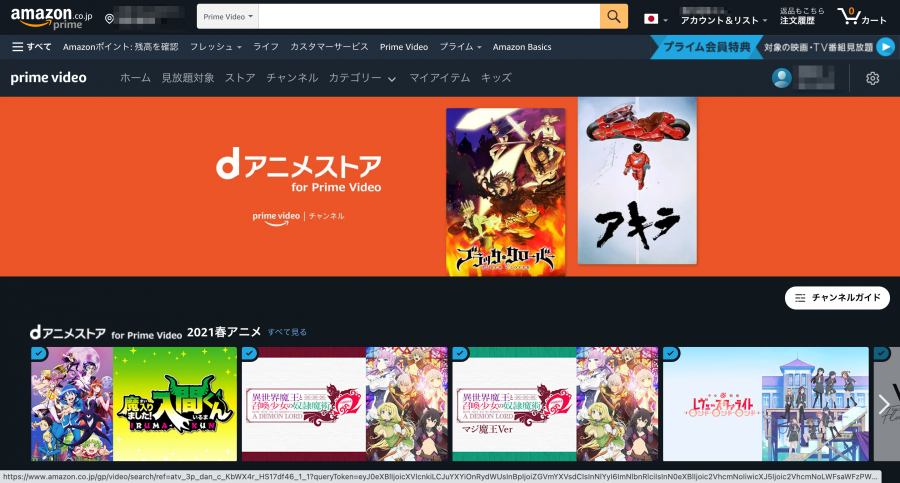Open the settings gear icon

[872, 78]
